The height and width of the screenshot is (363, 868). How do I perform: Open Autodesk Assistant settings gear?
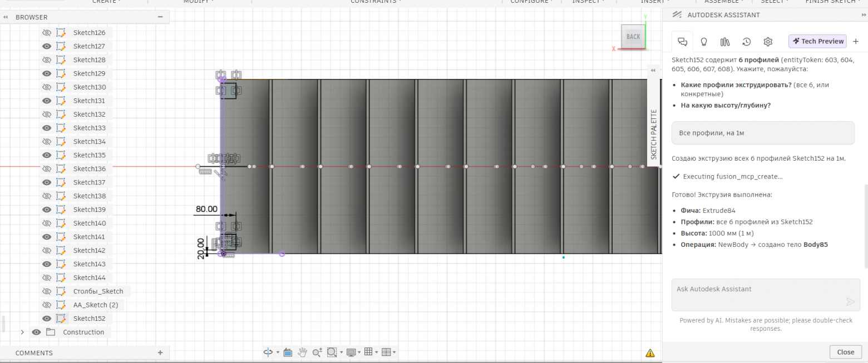[x=768, y=42]
